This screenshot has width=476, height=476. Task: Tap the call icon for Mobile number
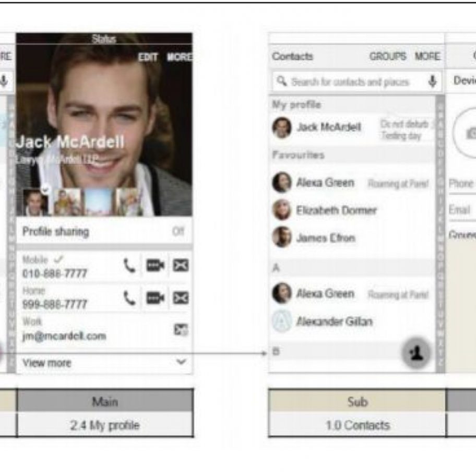129,266
